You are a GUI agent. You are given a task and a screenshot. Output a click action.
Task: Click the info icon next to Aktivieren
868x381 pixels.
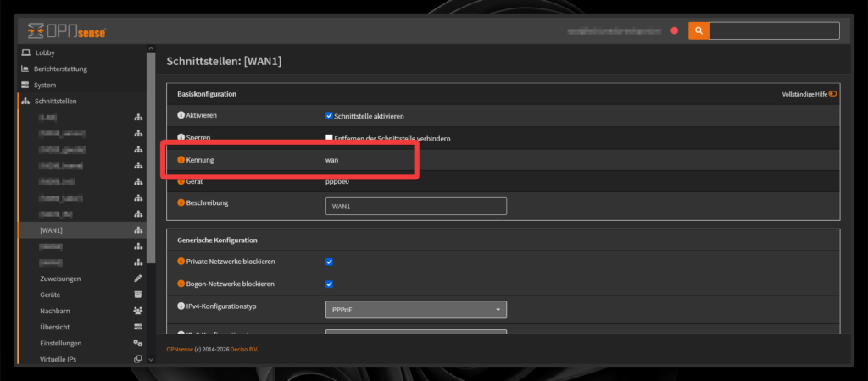pyautogui.click(x=181, y=115)
